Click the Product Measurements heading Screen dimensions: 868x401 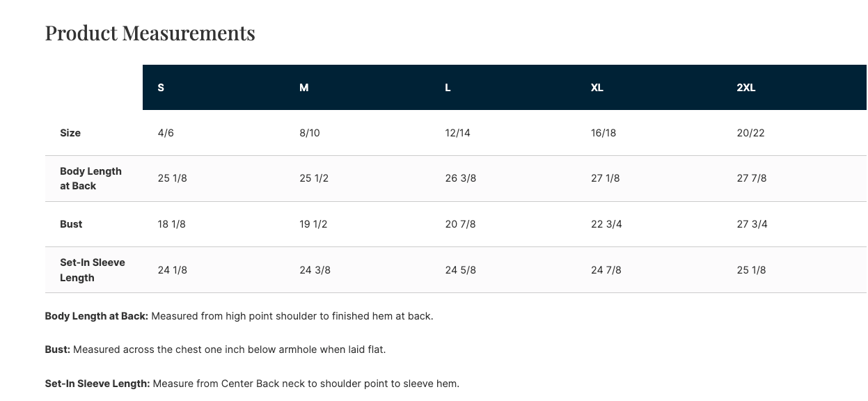(150, 33)
